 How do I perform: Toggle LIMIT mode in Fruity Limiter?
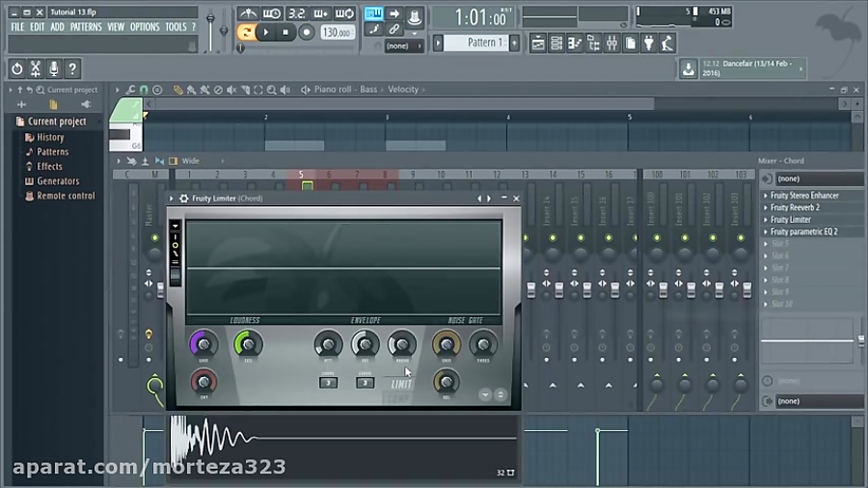tap(401, 384)
